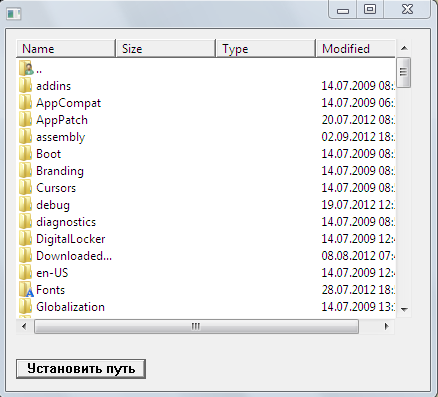This screenshot has width=438, height=397.
Task: Select the debug folder name
Action: [x=53, y=205]
